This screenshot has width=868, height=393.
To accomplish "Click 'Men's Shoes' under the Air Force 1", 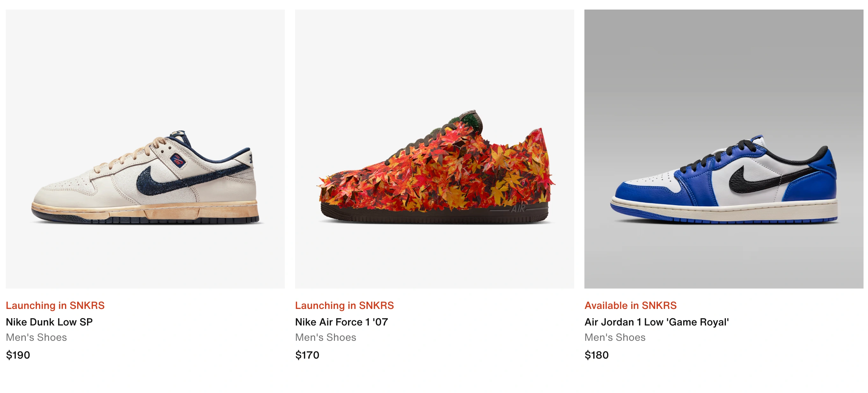I will (326, 338).
